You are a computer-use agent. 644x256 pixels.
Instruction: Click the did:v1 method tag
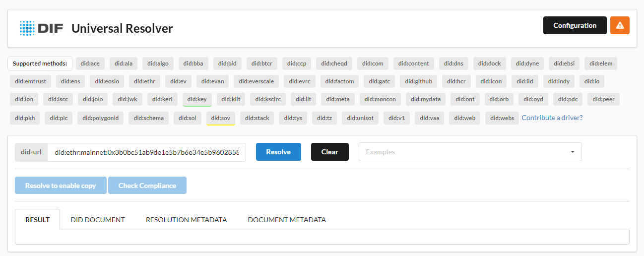[396, 118]
